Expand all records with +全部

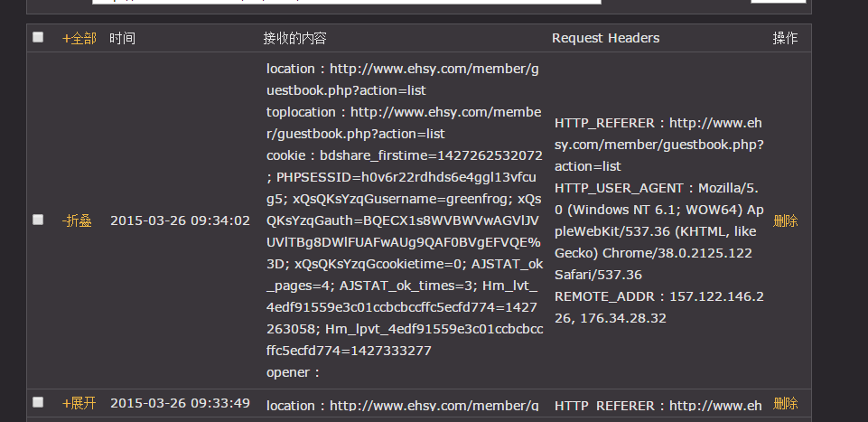click(79, 38)
